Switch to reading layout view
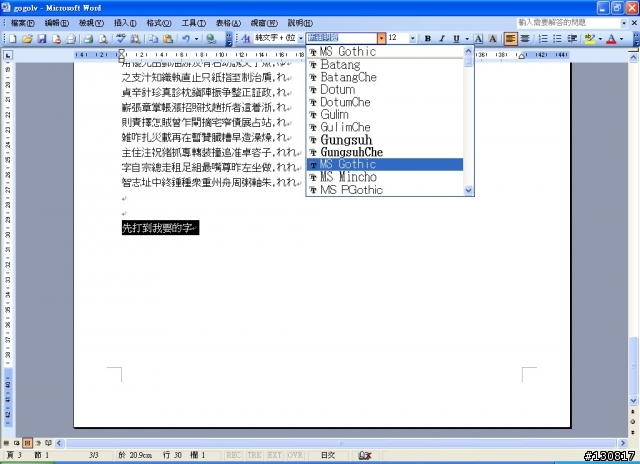 point(48,443)
